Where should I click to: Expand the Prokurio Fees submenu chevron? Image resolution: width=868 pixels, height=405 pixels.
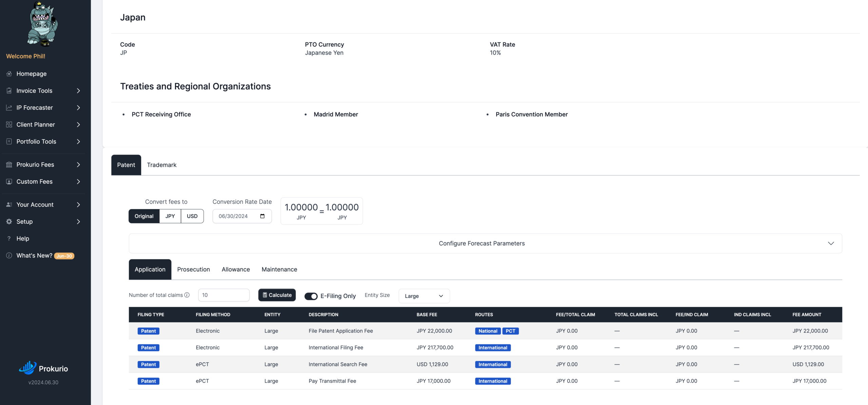[x=78, y=164]
